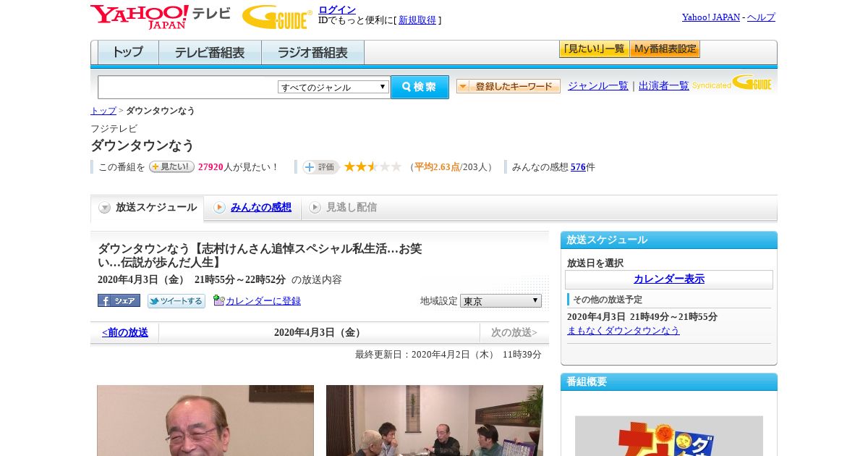868x456 pixels.
Task: Click the 最終更新日 timestamp text
Action: click(448, 355)
